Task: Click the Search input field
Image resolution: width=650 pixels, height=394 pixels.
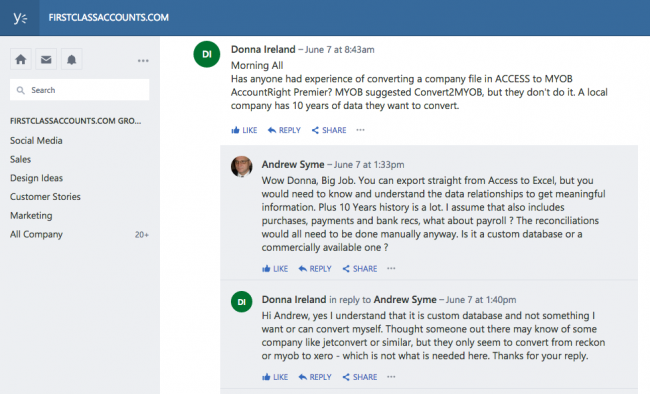Action: [80, 90]
